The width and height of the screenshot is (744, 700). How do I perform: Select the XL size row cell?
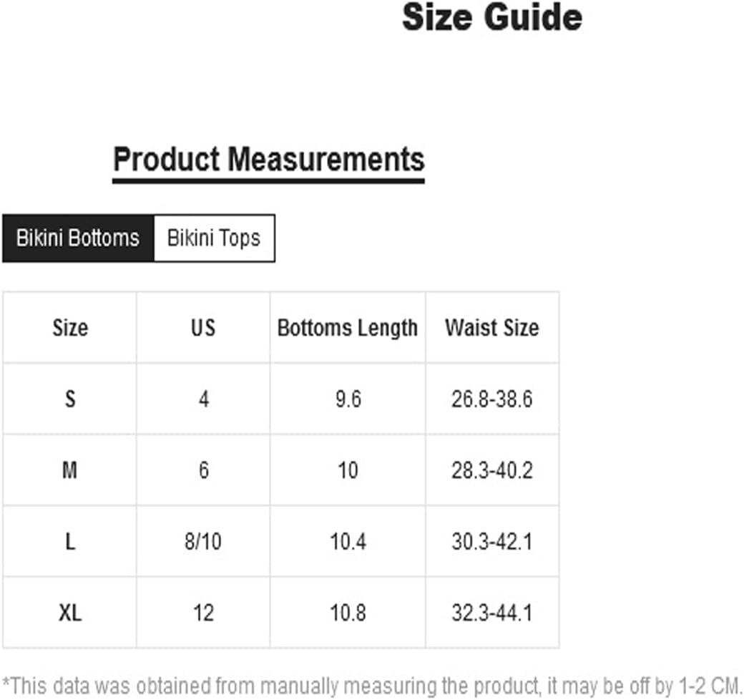(70, 612)
